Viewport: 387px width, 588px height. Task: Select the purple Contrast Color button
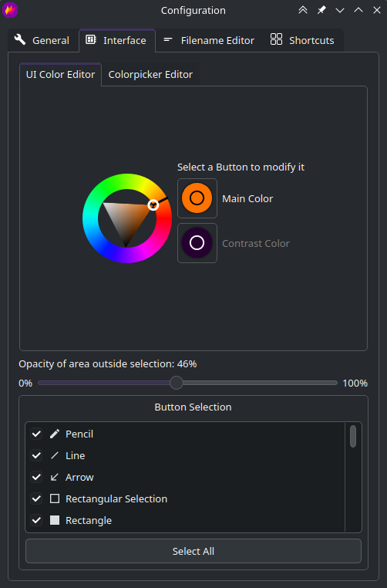(197, 243)
